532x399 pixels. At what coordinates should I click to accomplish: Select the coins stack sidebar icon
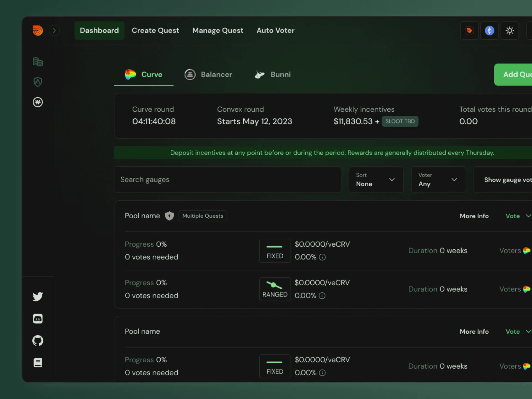coord(38,62)
